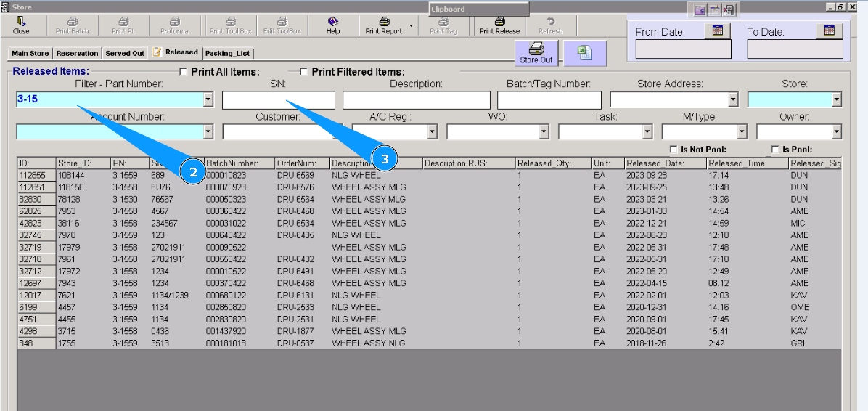This screenshot has width=868, height=411.
Task: Click Store_ID 38116 cell
Action: (83, 223)
